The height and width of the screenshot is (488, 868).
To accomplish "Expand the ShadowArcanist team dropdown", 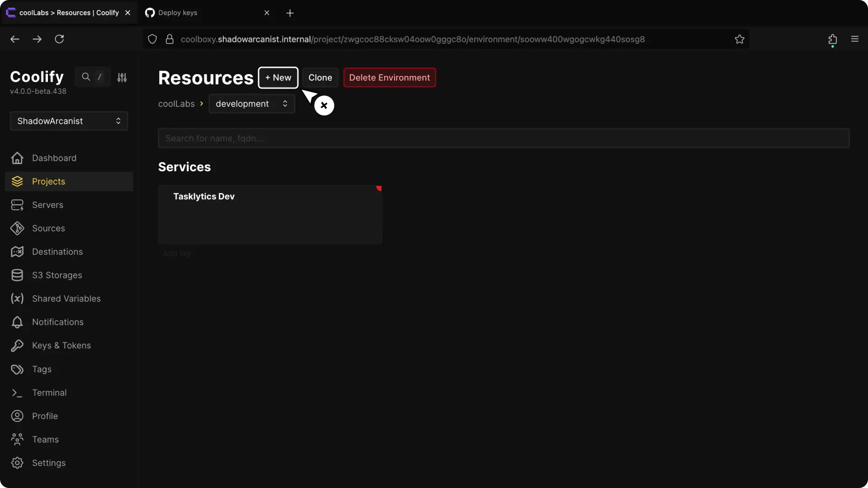I will (x=69, y=121).
